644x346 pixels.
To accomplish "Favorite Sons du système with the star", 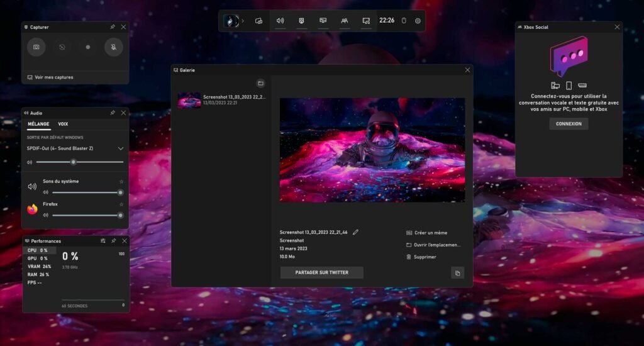I will [x=121, y=182].
